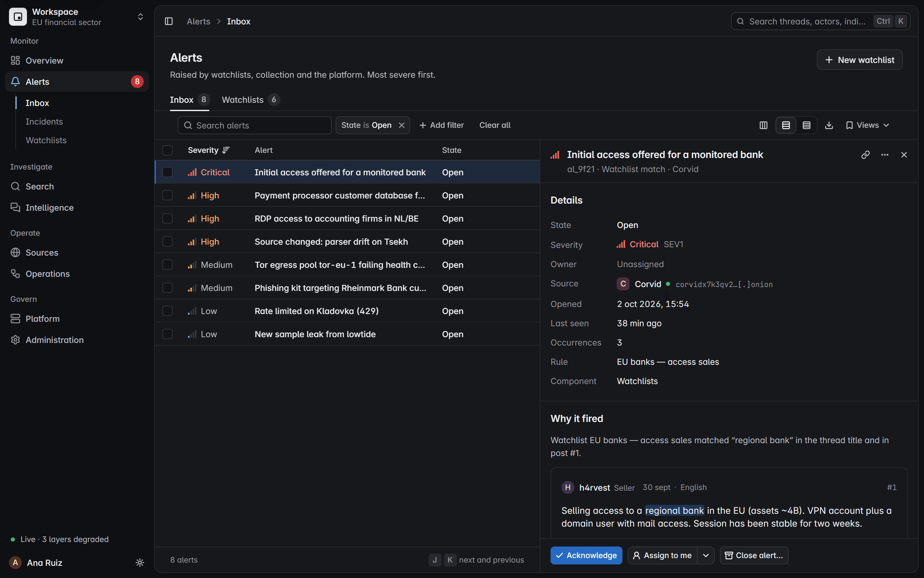Open Operations in the sidebar
Screen dimensions: 924x578
point(77,274)
